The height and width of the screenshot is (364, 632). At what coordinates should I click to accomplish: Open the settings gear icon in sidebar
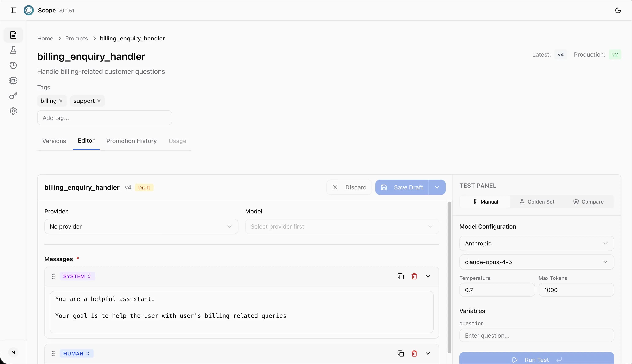click(13, 111)
